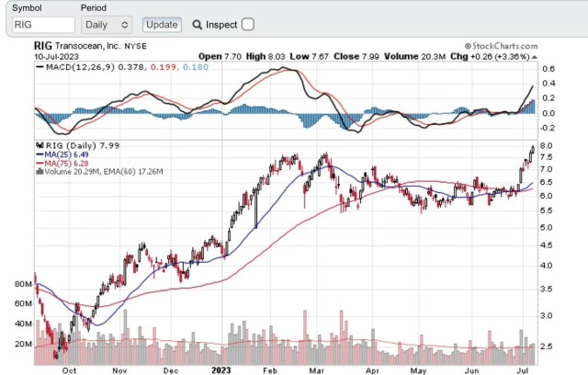
Task: Click the Jul label on time axis
Action: (523, 370)
